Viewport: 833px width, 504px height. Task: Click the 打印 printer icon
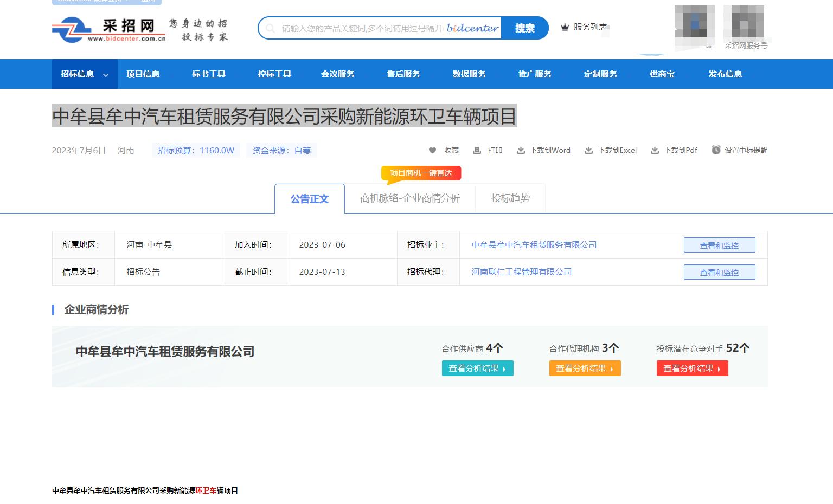[x=477, y=150]
